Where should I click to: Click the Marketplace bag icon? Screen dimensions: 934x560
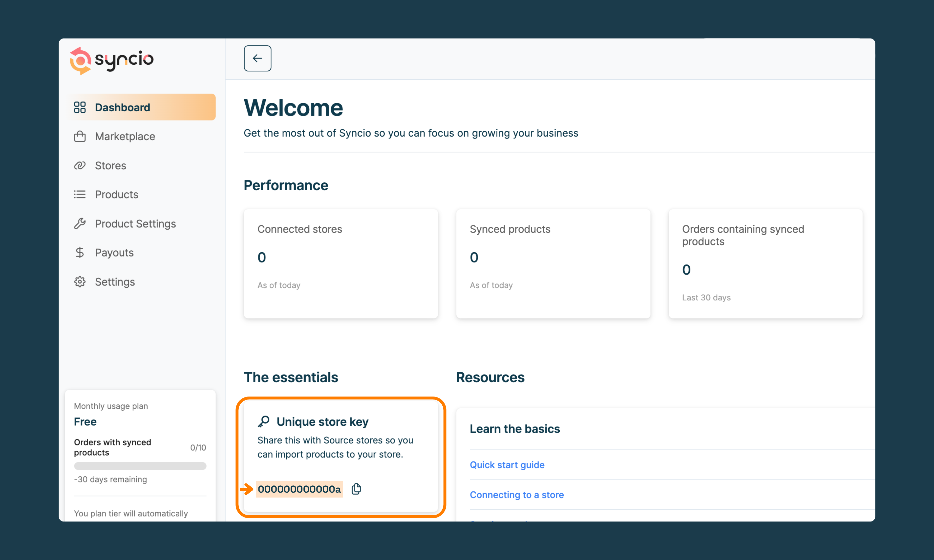(80, 136)
